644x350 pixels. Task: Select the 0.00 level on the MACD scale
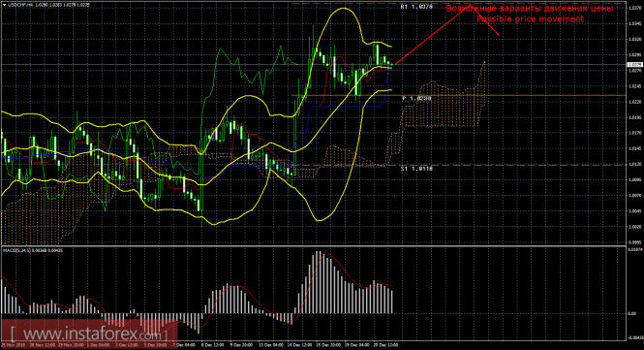(631, 314)
